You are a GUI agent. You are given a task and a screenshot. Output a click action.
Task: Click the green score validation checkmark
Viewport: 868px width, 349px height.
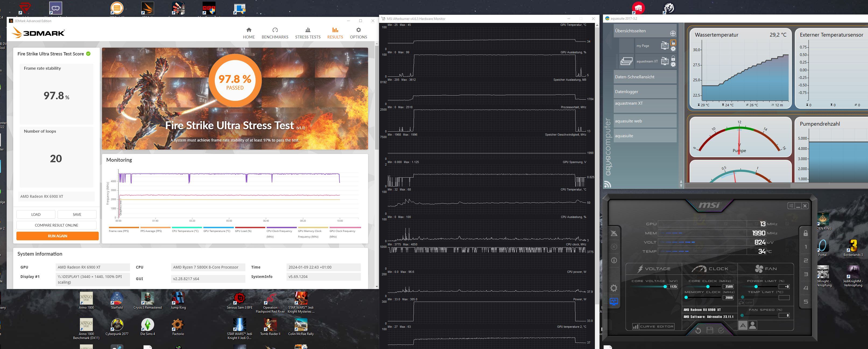coord(88,54)
